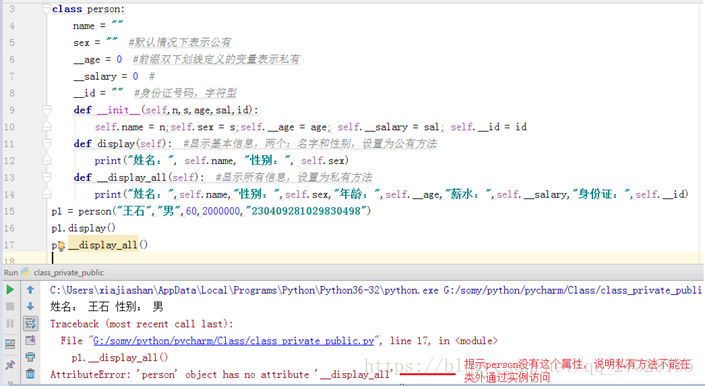Click the 'name = ""' line
Image resolution: width=705 pixels, height=386 pixels.
(98, 26)
